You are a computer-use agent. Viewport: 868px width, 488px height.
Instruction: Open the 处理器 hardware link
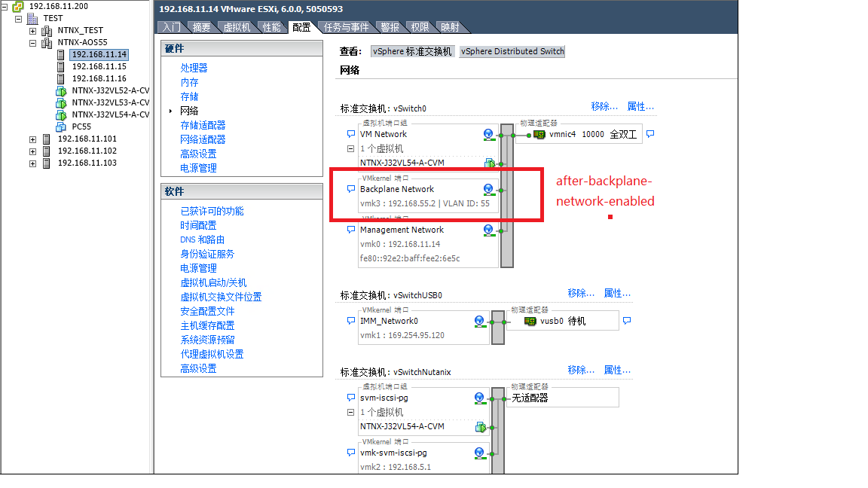click(194, 68)
